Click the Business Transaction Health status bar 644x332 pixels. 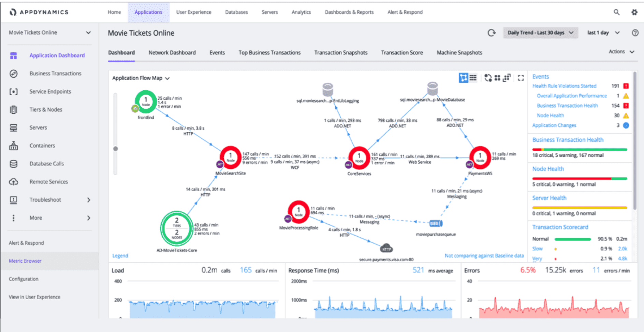(x=580, y=149)
